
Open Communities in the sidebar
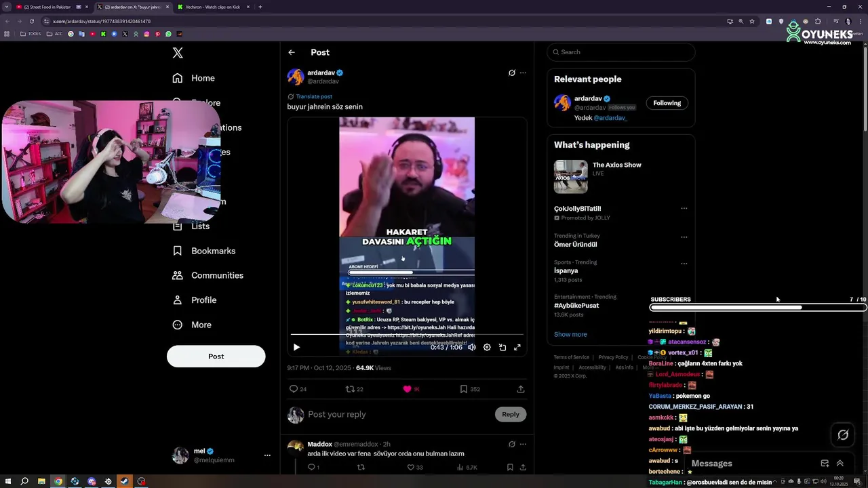(208, 275)
